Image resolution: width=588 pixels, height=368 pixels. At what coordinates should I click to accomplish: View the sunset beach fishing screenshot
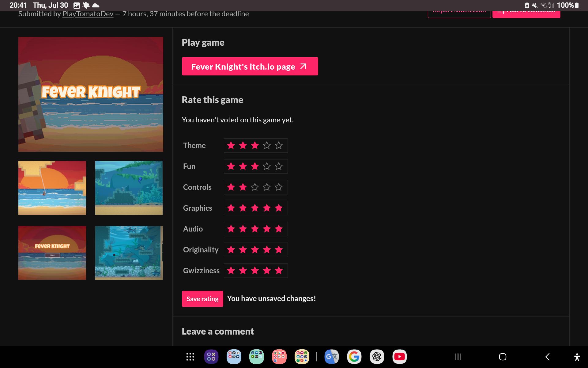[x=52, y=188]
